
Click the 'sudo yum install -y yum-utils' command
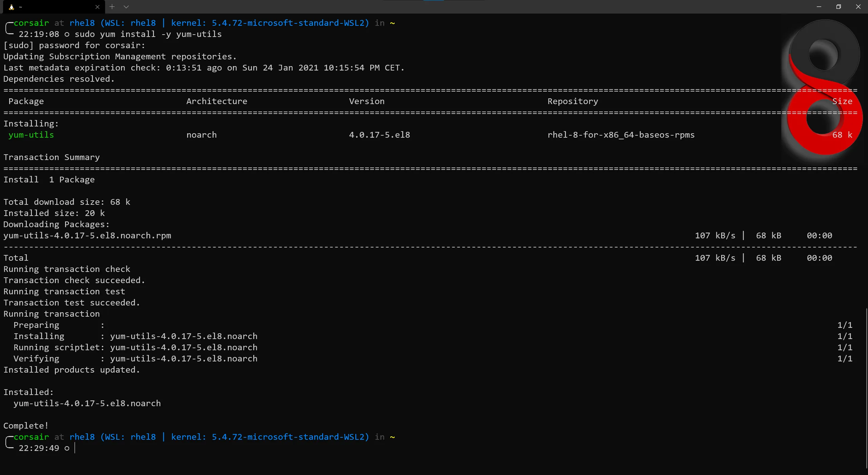click(x=148, y=34)
